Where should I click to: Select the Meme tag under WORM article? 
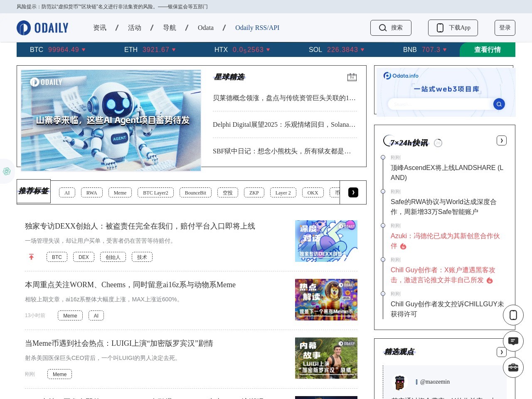tap(70, 315)
